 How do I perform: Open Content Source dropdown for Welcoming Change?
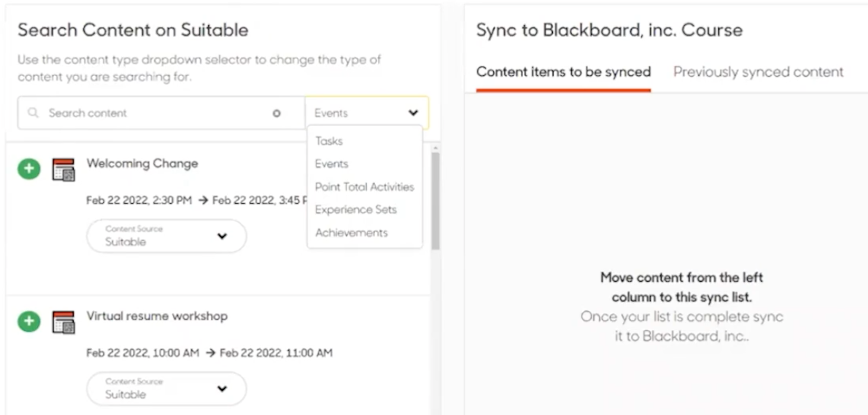(166, 236)
